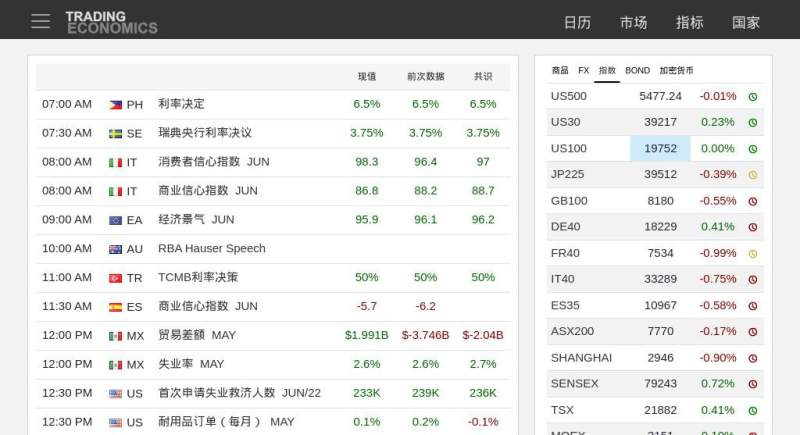This screenshot has height=435, width=800.
Task: Click the flag for 首次申请失业救济人数 row
Action: pyautogui.click(x=115, y=394)
